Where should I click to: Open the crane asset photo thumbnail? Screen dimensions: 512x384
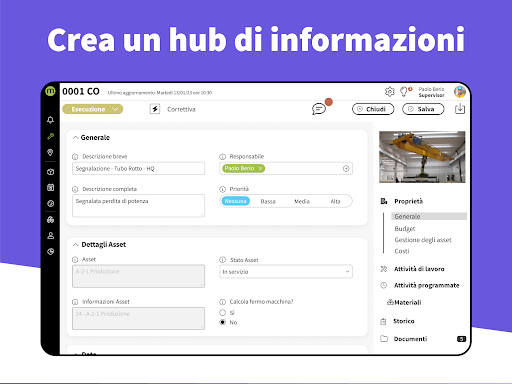point(422,157)
